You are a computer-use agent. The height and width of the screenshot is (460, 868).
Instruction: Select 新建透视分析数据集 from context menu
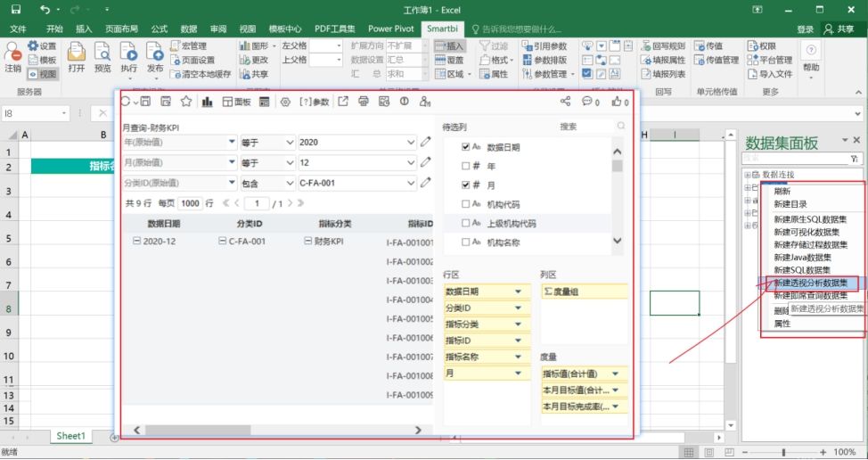(x=810, y=283)
